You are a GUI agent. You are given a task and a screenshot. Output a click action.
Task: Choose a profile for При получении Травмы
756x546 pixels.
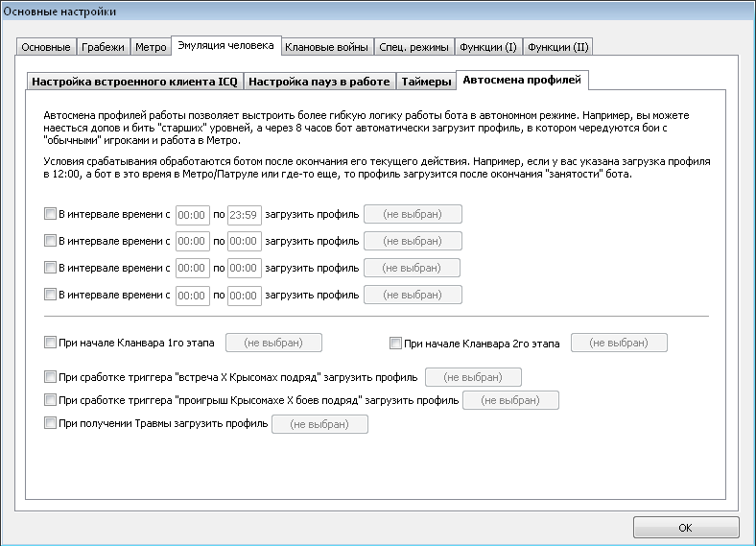point(319,424)
